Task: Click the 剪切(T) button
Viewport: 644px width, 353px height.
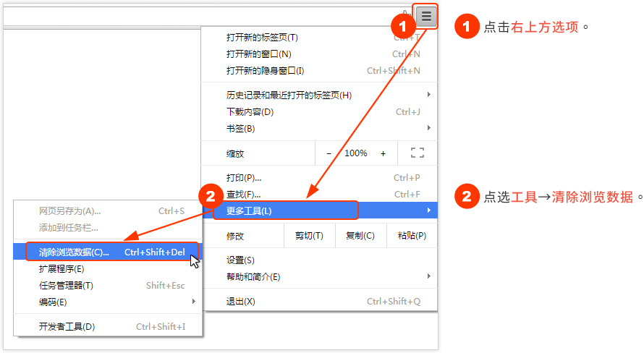Action: pos(309,236)
